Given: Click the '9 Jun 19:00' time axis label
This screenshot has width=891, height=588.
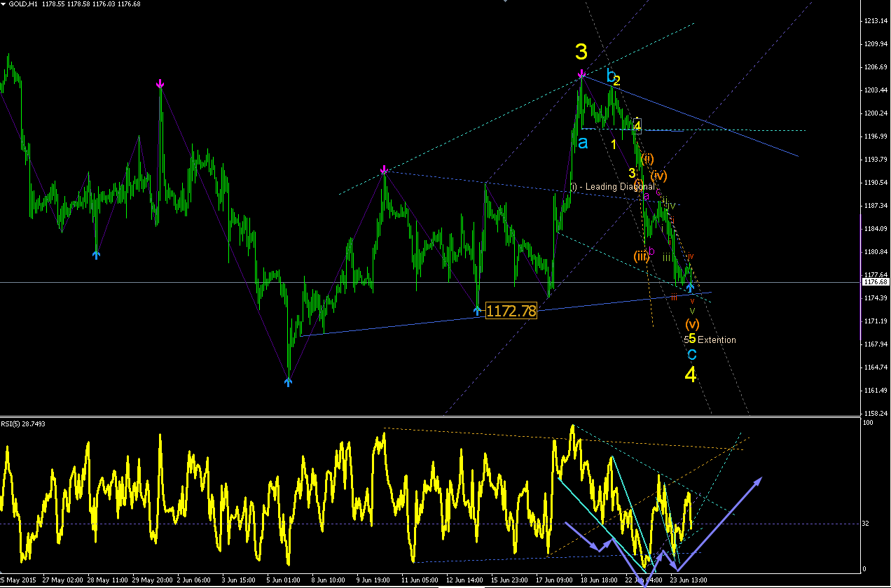Looking at the screenshot, I should pyautogui.click(x=373, y=580).
